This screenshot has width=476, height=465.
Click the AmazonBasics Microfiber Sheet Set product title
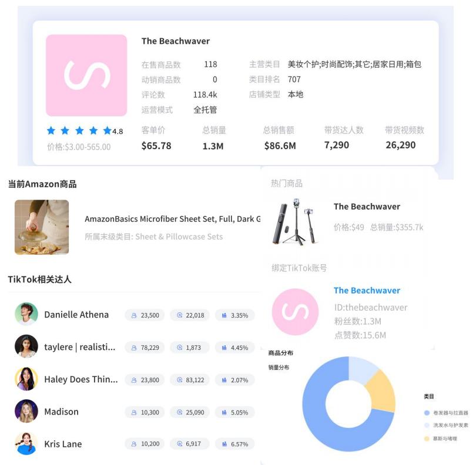pos(176,219)
